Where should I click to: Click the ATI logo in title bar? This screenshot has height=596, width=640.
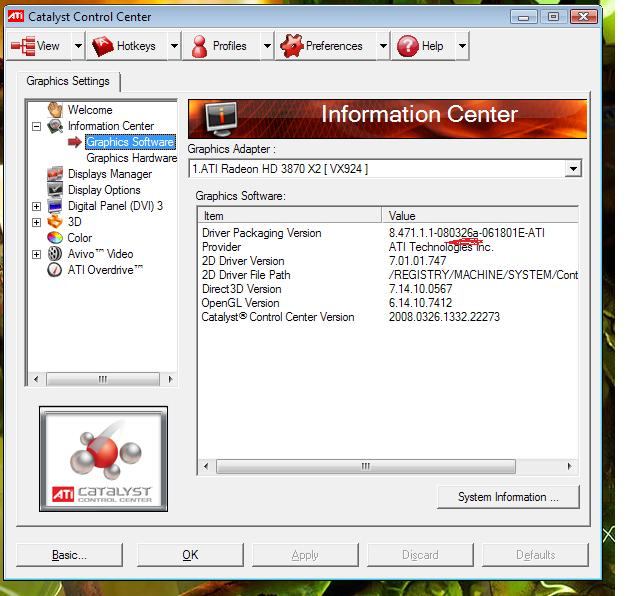16,16
